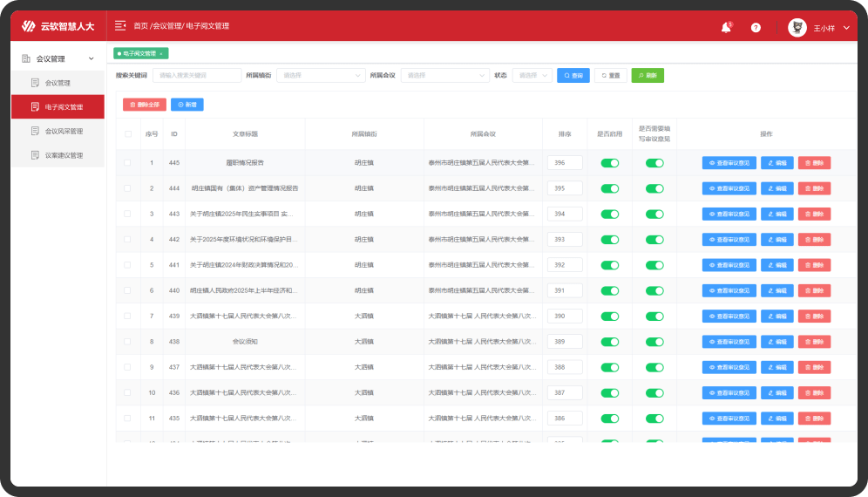The image size is (868, 497).
Task: Click the notification bell icon
Action: click(x=725, y=28)
